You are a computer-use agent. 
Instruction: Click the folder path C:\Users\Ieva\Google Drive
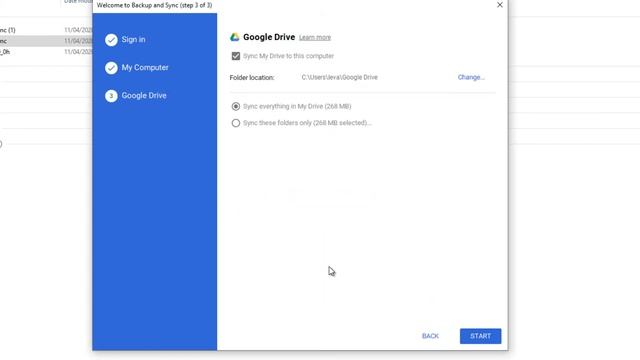click(340, 77)
